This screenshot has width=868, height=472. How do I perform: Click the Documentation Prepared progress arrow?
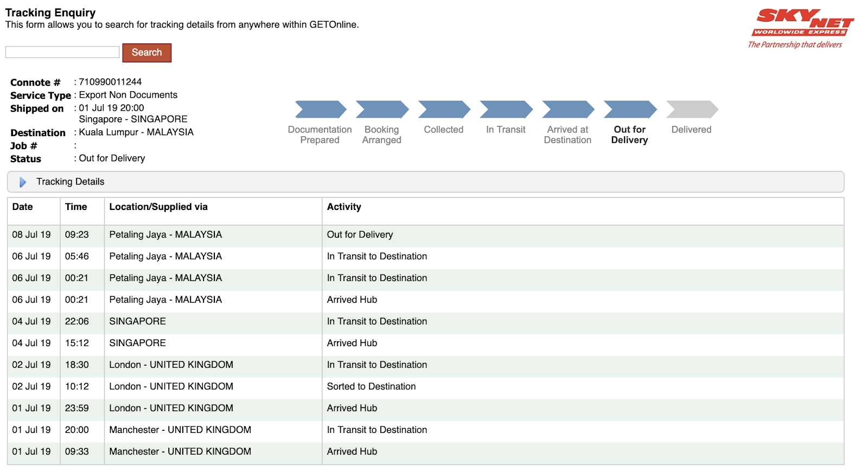(x=321, y=110)
